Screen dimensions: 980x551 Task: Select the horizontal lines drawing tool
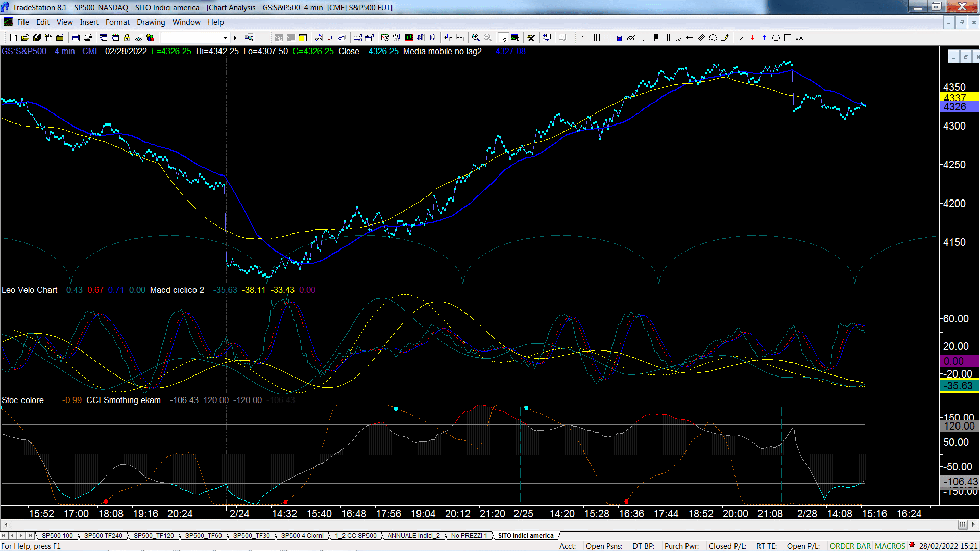[607, 38]
